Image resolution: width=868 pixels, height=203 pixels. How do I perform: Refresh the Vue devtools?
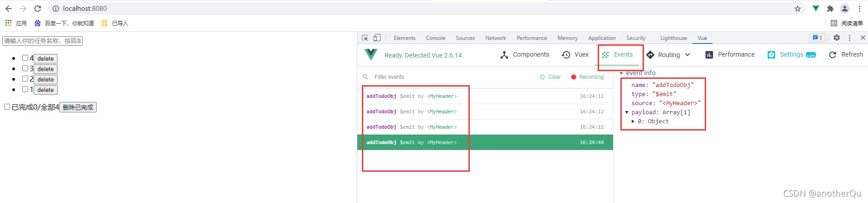coord(846,55)
